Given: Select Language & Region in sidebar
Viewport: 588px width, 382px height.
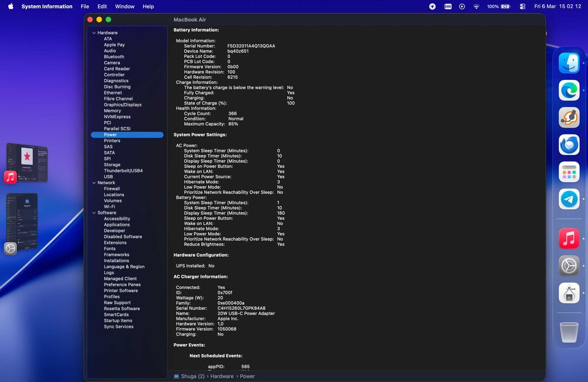Looking at the screenshot, I should (124, 267).
